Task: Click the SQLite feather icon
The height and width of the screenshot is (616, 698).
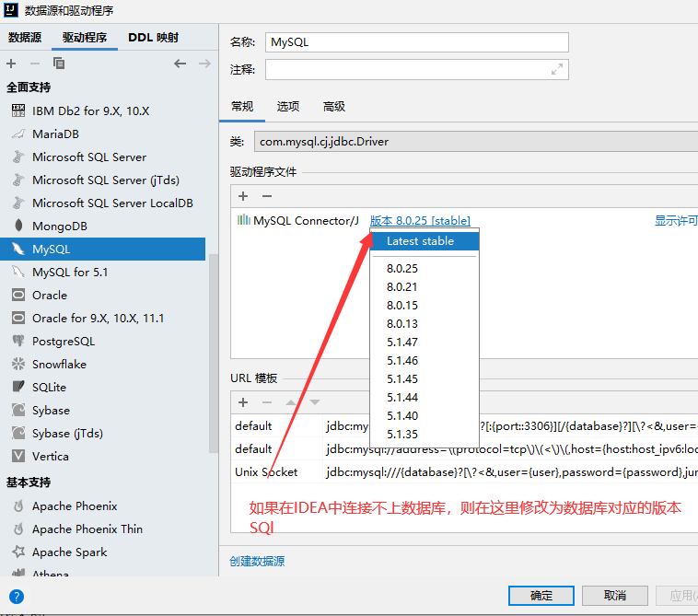Action: pyautogui.click(x=18, y=387)
